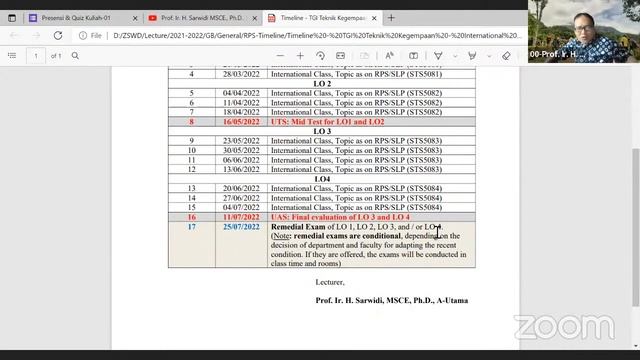
Task: Close the Presensi & Quiz Kuliah-01 tab
Action: (135, 18)
